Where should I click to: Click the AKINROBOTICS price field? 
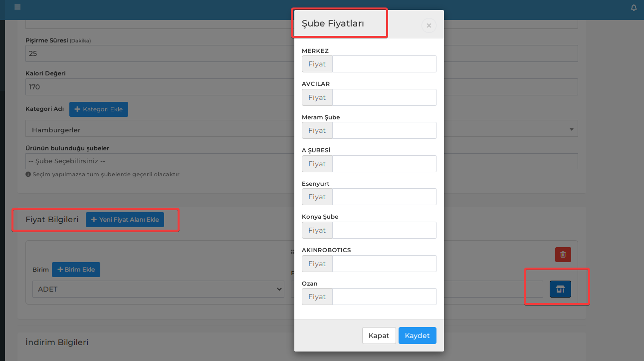tap(384, 264)
